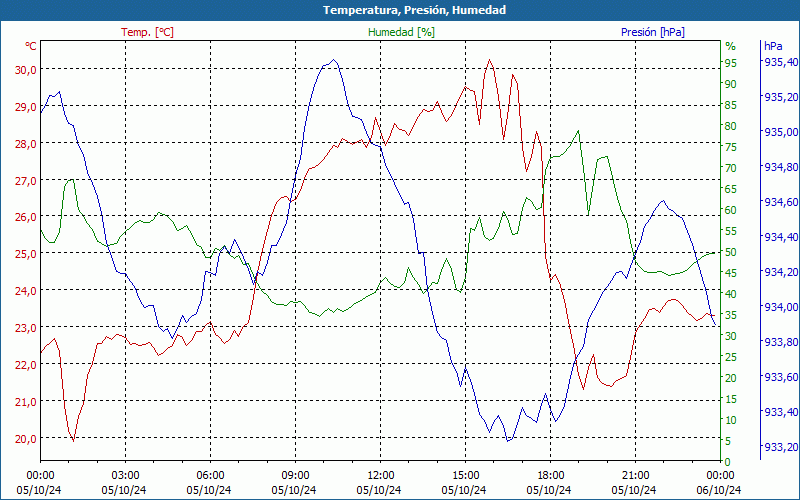Click the '933,60' pressure axis value
The width and height of the screenshot is (800, 500).
(781, 377)
